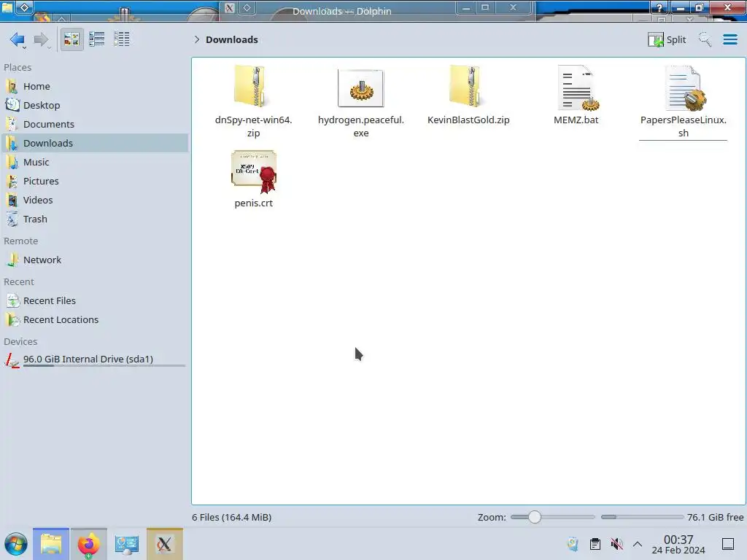This screenshot has height=560, width=747.
Task: Select hydrogen.peaceful.exe executable icon
Action: 360,88
